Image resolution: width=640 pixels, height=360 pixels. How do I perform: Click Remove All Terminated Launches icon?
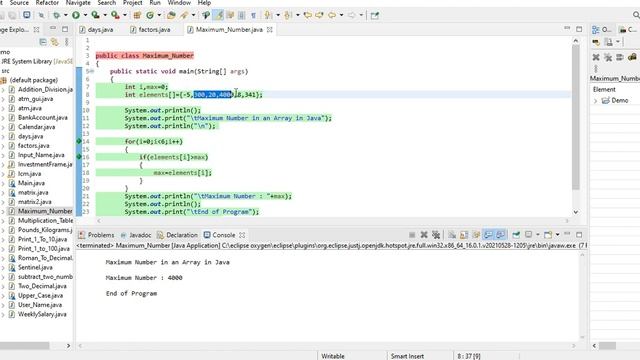tap(436, 235)
